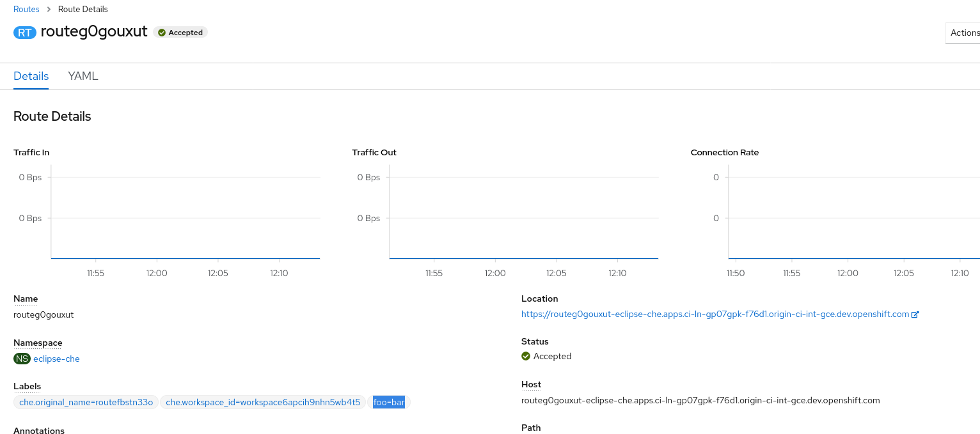Switch to the Details tab
Image resolution: width=980 pixels, height=434 pixels.
pyautogui.click(x=31, y=76)
